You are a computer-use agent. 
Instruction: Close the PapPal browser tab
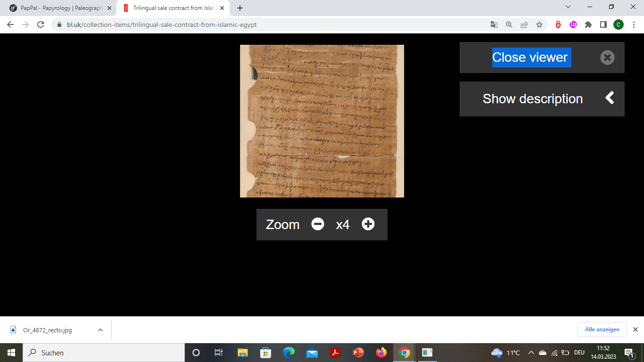[x=109, y=8]
